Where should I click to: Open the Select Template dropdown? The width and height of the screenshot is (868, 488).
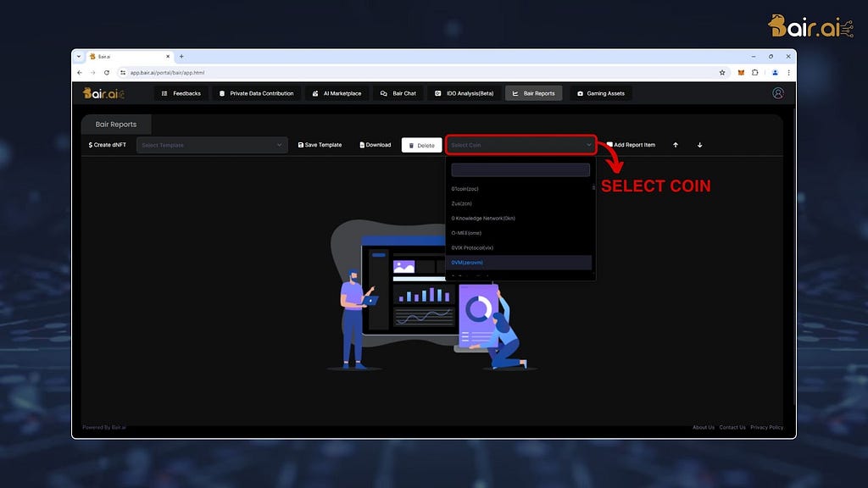tap(212, 145)
